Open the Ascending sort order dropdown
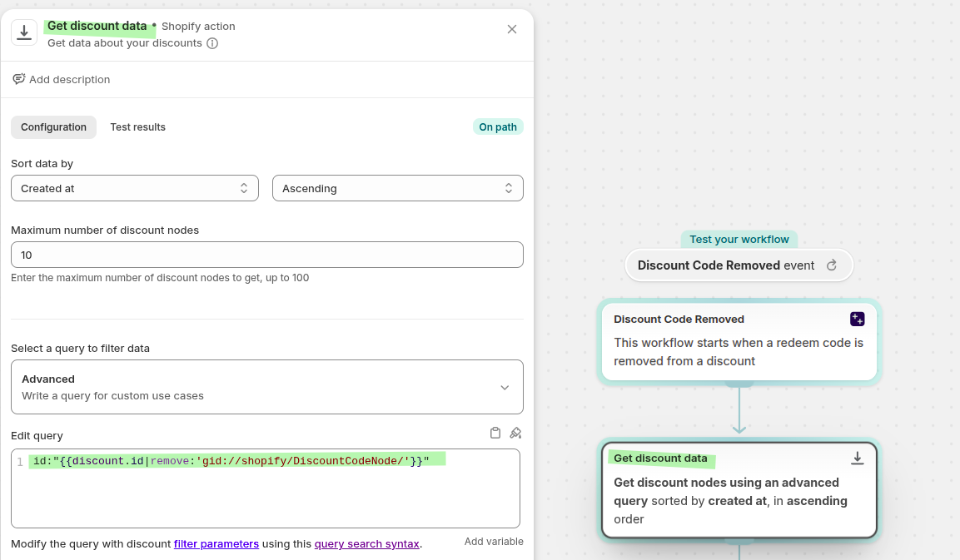960x560 pixels. pos(398,189)
